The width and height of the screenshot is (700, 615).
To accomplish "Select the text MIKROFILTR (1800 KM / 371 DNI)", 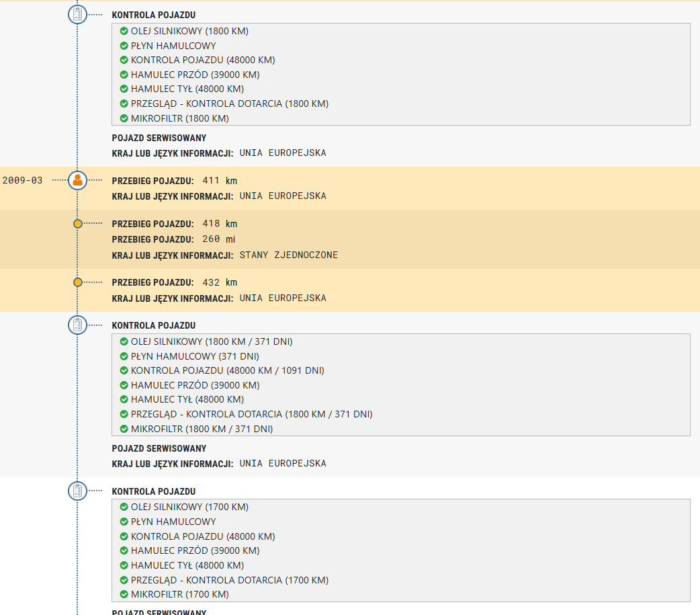I will tap(202, 429).
